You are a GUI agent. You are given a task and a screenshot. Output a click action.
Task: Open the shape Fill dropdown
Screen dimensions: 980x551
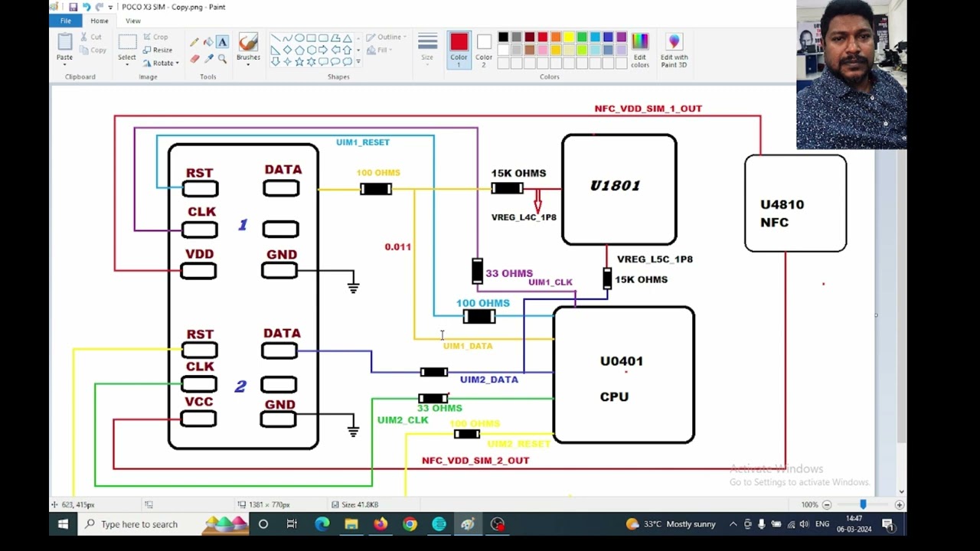[x=380, y=50]
